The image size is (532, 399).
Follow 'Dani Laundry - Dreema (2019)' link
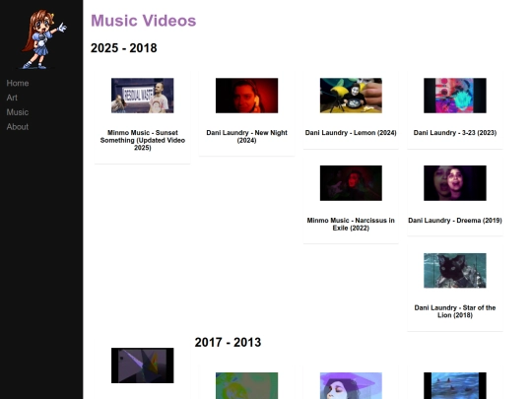tap(455, 221)
